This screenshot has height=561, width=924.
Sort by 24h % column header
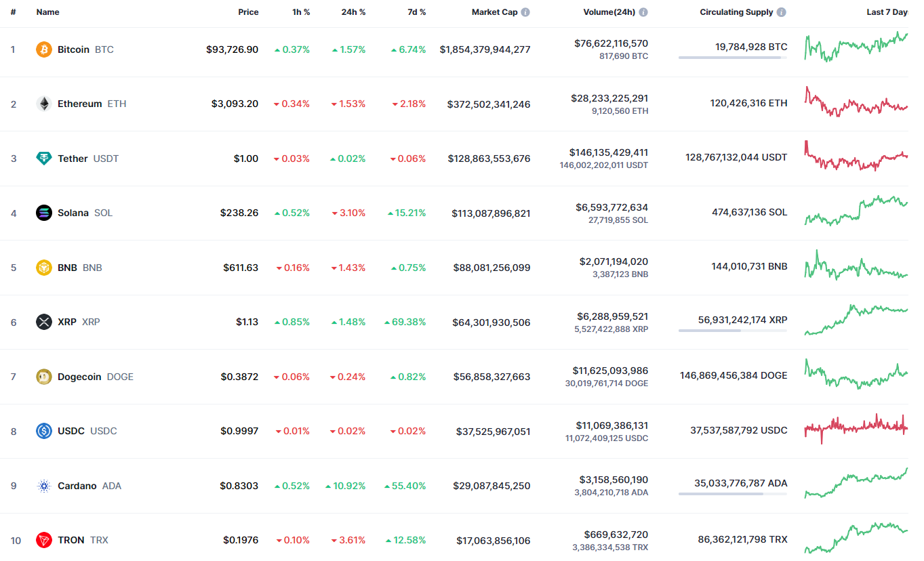click(353, 12)
